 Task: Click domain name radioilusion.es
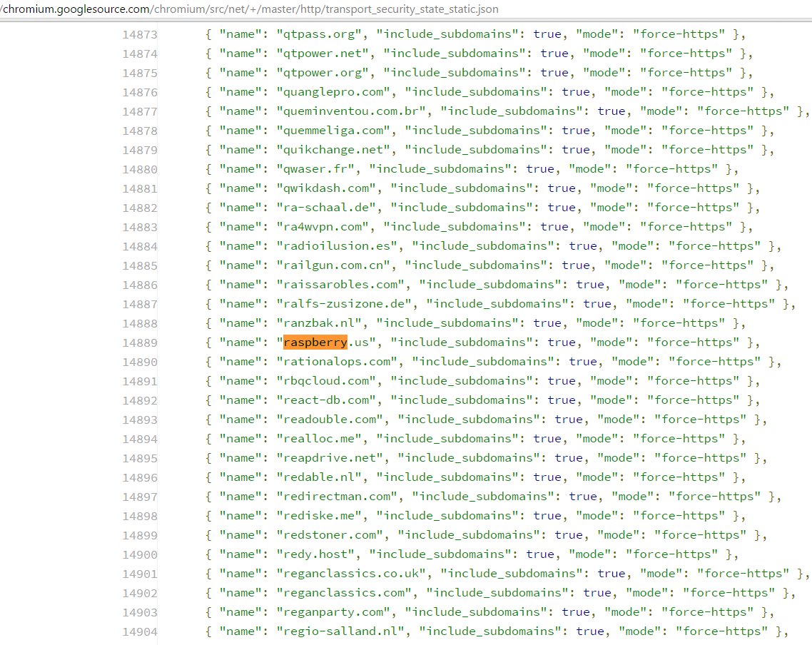coord(337,246)
